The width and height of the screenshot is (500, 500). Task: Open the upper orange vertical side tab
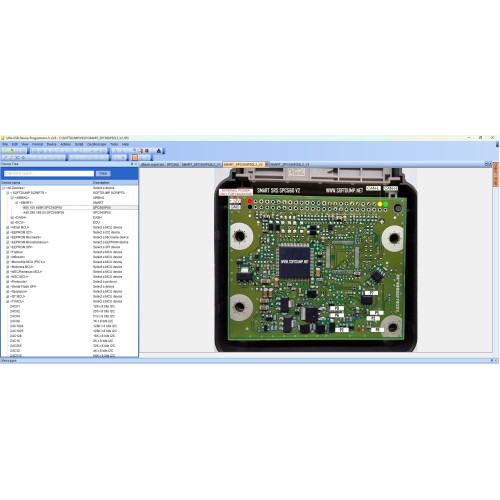point(495,169)
